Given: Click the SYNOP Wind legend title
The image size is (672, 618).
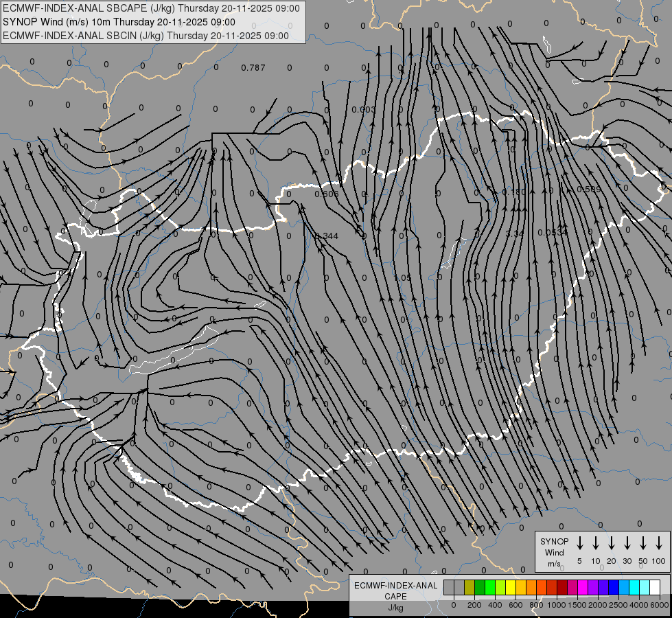Looking at the screenshot, I should pyautogui.click(x=555, y=547).
